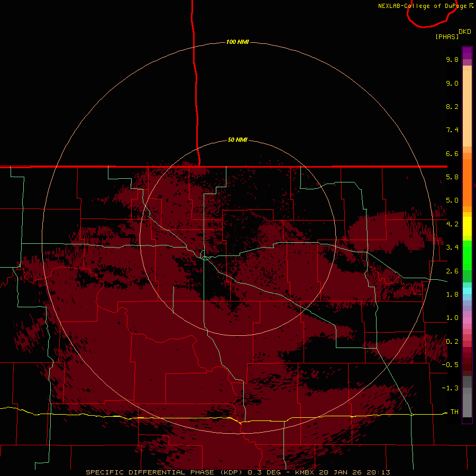Click the SPECIFIC DIFFERENTIAL PHASE (KDP) caption
476x476 pixels.
[164, 472]
